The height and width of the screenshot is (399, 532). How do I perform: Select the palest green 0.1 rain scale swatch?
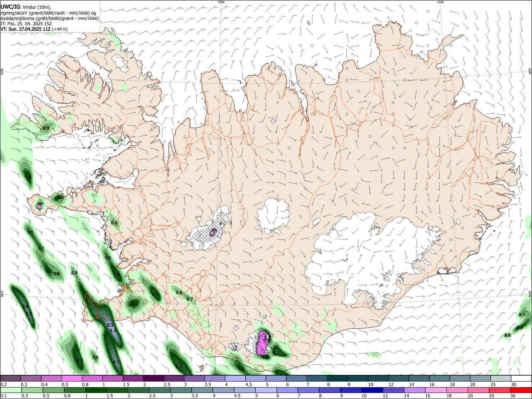point(11,390)
